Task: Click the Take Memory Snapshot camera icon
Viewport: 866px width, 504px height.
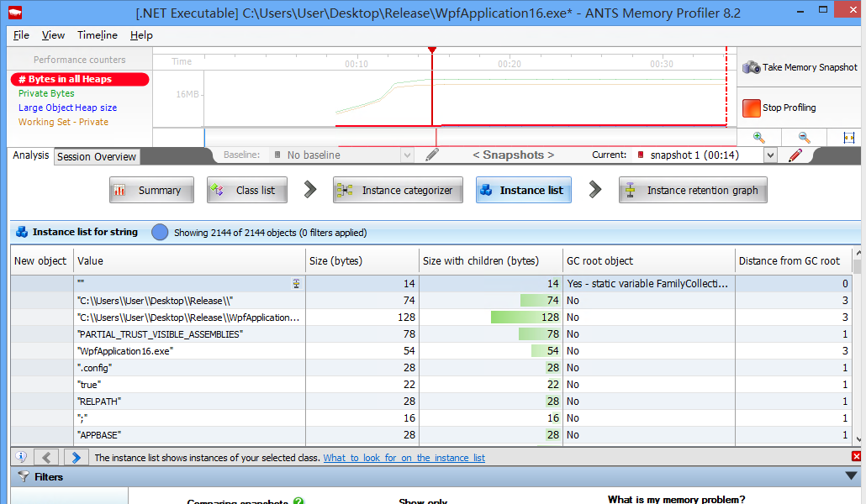Action: (751, 67)
